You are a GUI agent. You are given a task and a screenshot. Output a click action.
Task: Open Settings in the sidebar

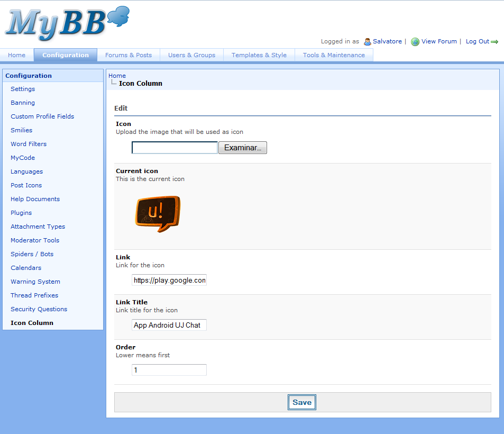tap(23, 89)
